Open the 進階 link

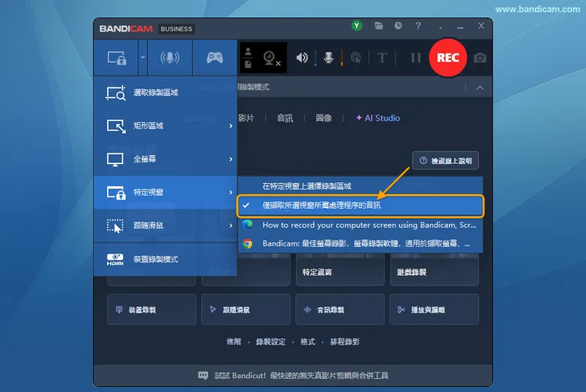(234, 341)
